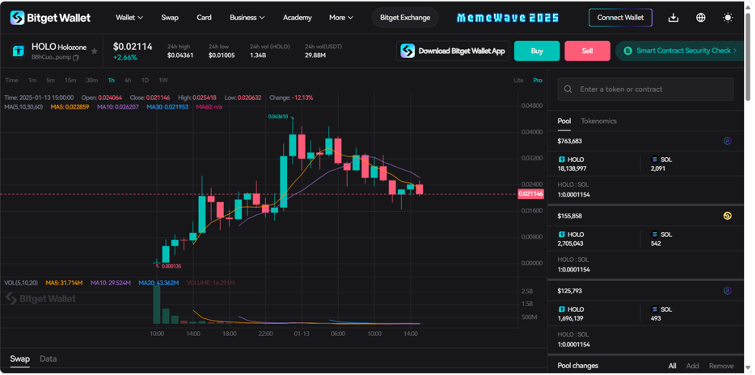This screenshot has width=755, height=375.
Task: Select the Data tab below chart
Action: [x=48, y=359]
